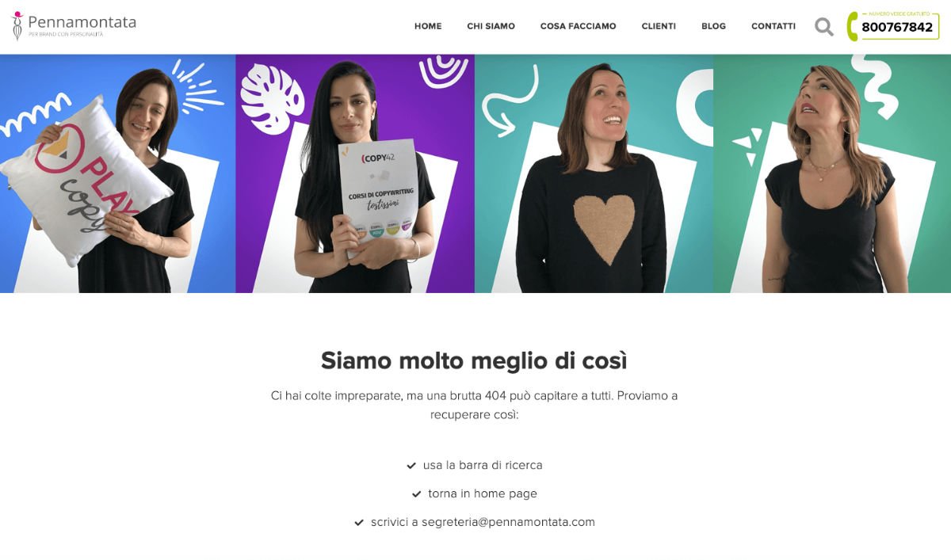Go to the CLIENTI page
This screenshot has width=951, height=560.
coord(659,26)
